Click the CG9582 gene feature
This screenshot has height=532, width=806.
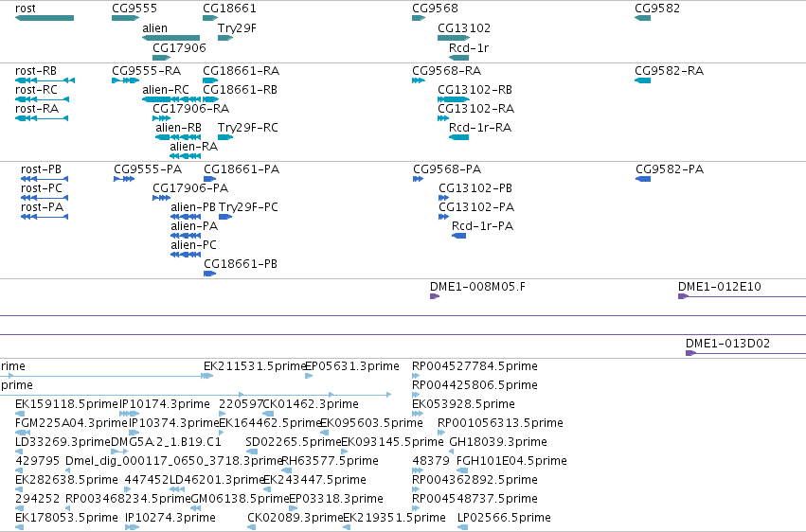(x=642, y=18)
